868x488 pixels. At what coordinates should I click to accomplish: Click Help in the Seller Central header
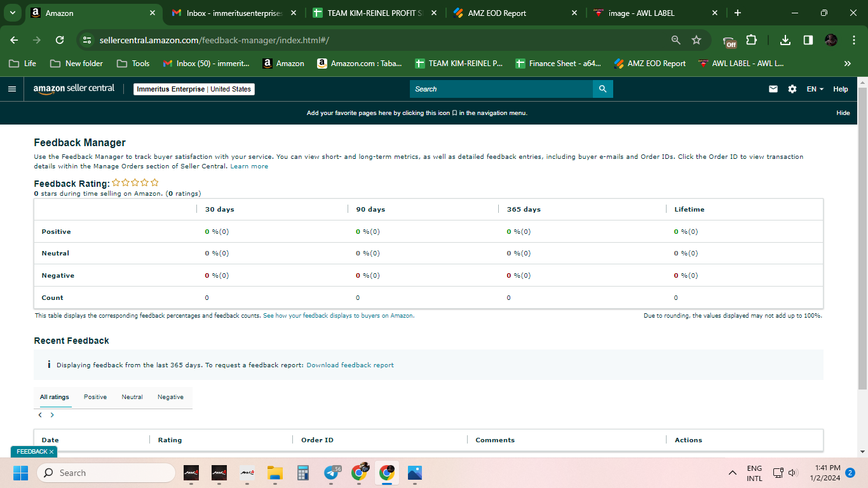841,89
